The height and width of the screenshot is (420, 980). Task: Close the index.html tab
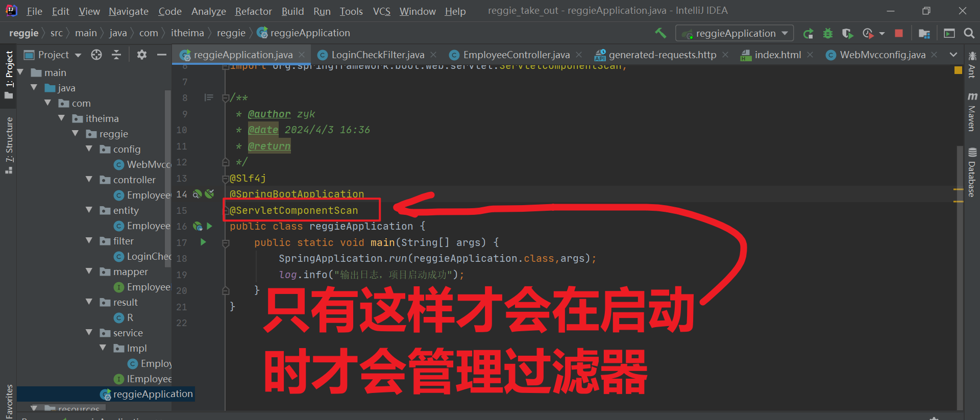point(810,55)
